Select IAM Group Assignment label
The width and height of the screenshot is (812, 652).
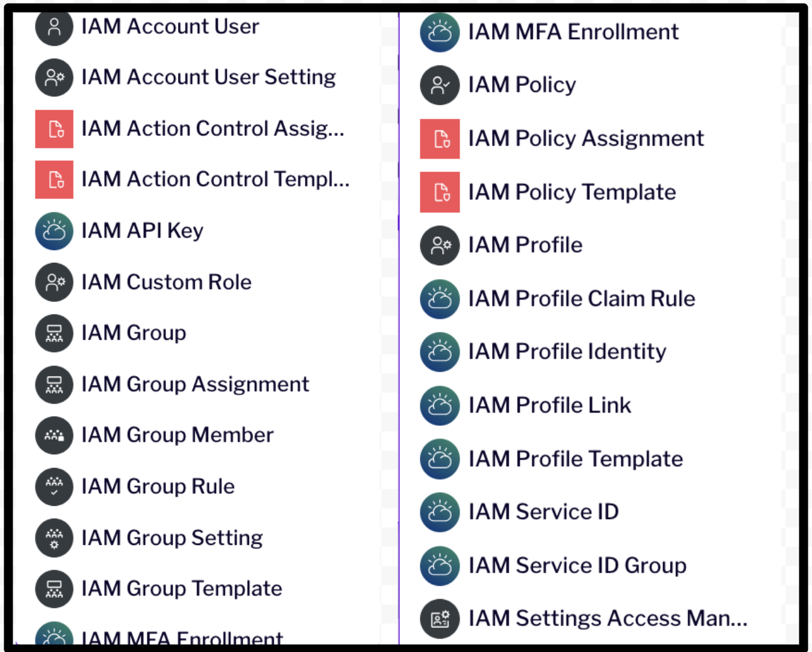tap(195, 384)
